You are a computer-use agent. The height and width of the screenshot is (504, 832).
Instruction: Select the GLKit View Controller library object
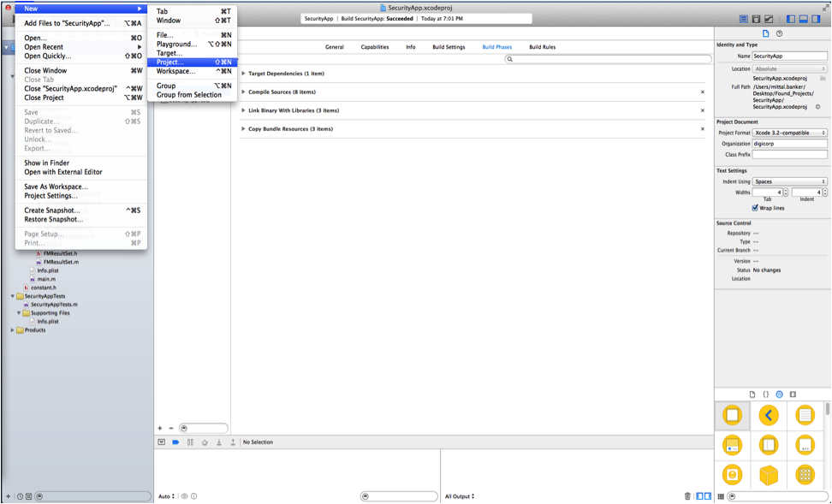[x=732, y=474]
